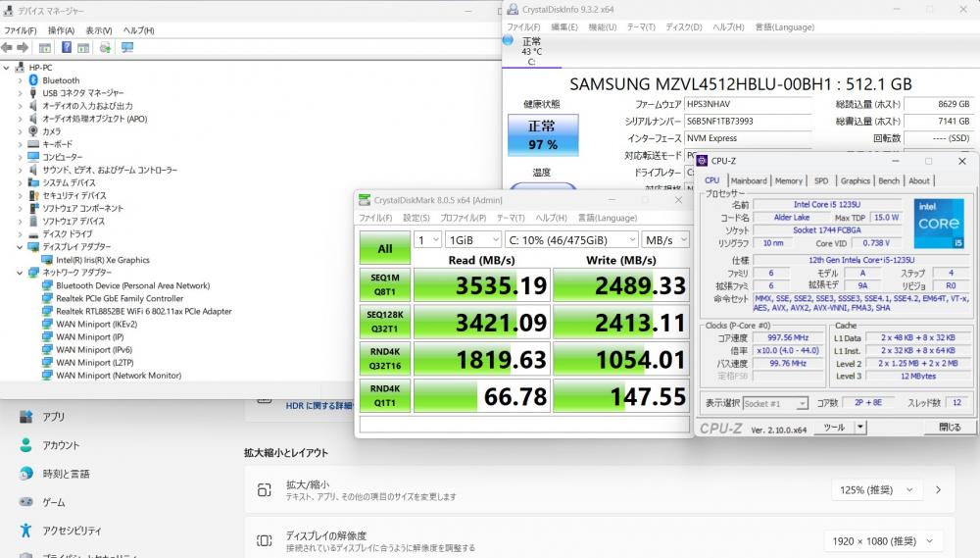Switch to About tab in CPU-Z
Viewport: 980px width, 558px height.
[919, 180]
